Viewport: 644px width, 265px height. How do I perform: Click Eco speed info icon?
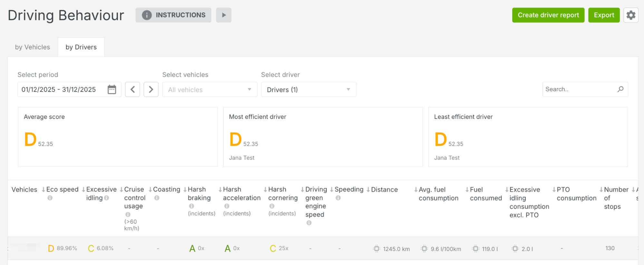[x=50, y=198]
